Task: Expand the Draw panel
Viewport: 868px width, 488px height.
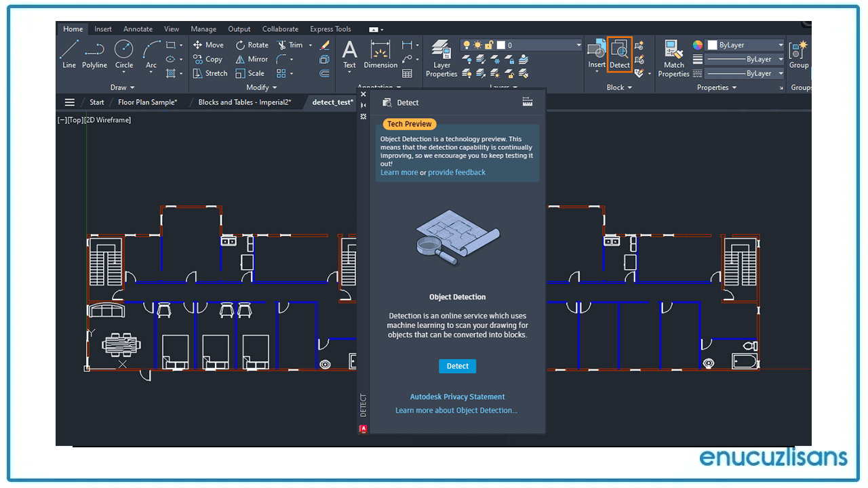Action: tap(123, 87)
